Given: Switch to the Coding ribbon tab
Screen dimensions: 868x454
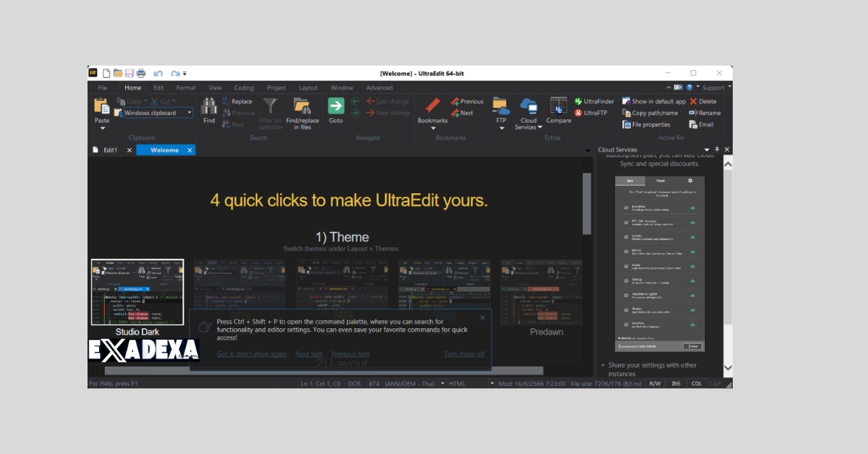Looking at the screenshot, I should tap(244, 87).
